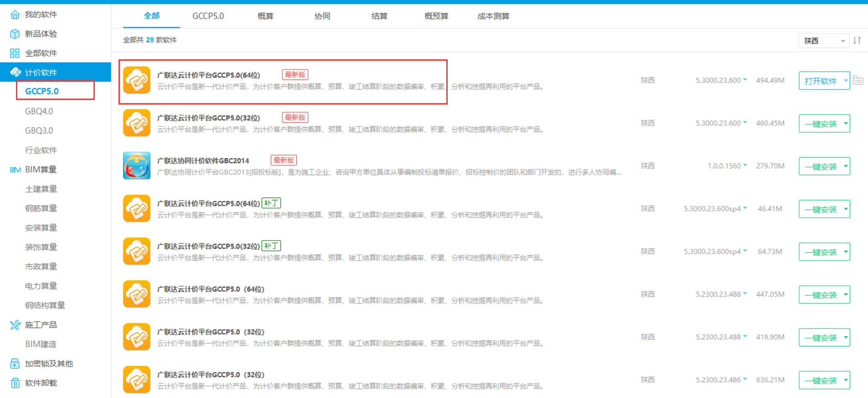Select 行业软件 in the sidebar
The width and height of the screenshot is (868, 398).
point(41,150)
